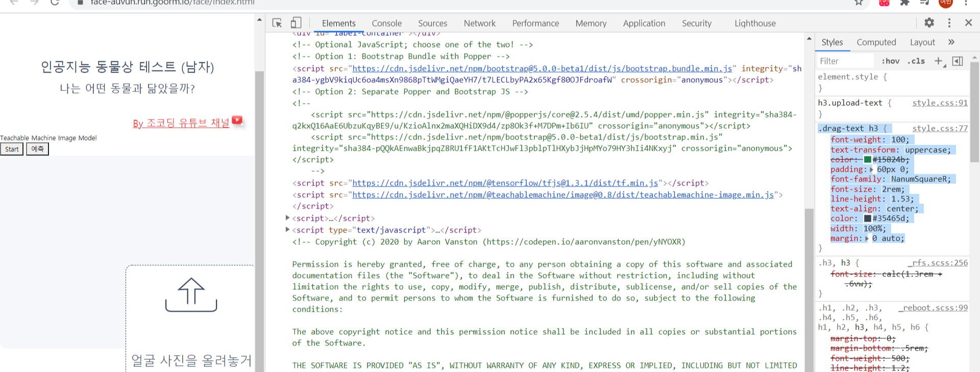Select the width: 100% declaration
Viewport: 980px width, 372px height.
tap(858, 228)
